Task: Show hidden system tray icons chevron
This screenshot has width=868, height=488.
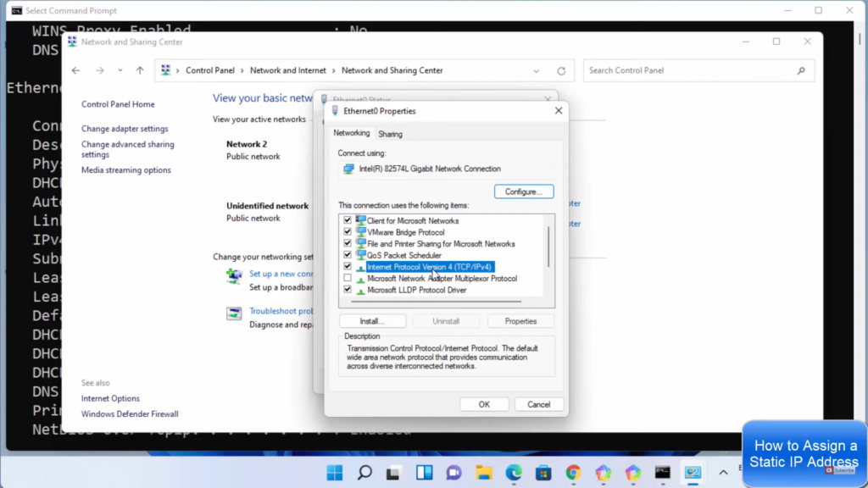Action: (723, 473)
